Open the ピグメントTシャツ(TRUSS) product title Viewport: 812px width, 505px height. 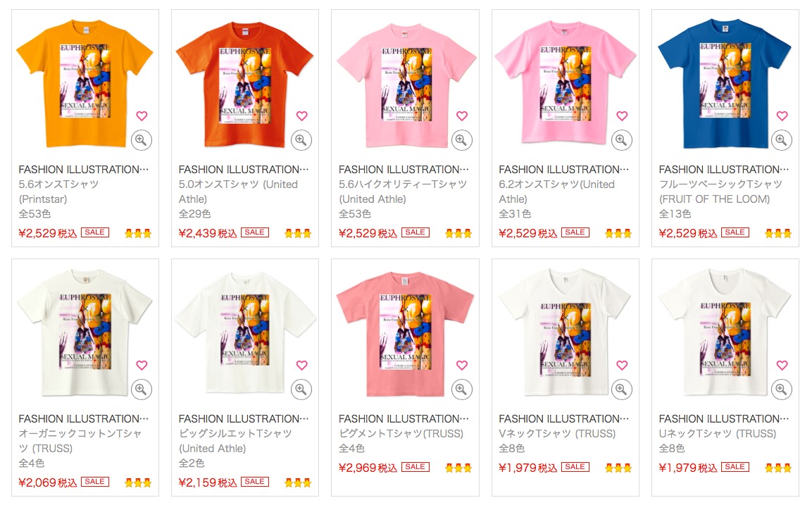point(401,434)
